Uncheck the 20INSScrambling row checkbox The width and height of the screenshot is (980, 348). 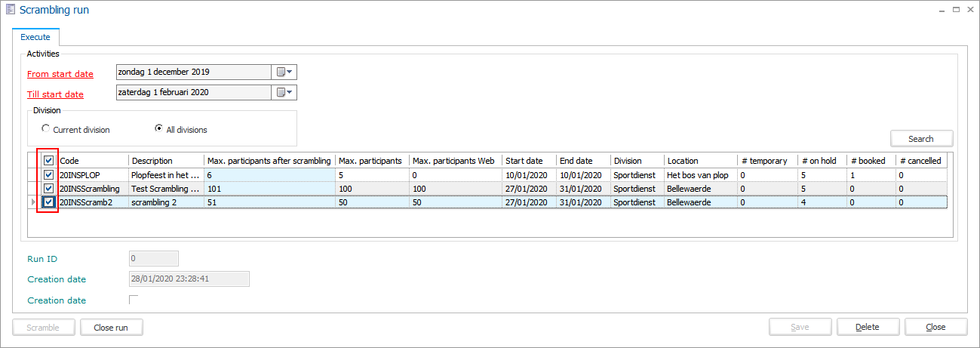pyautogui.click(x=48, y=189)
